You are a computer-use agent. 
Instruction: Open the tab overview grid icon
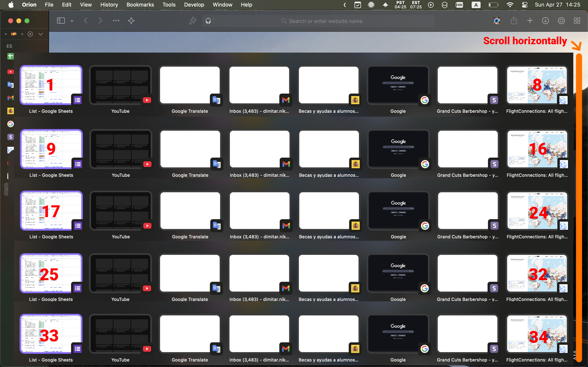tap(577, 21)
